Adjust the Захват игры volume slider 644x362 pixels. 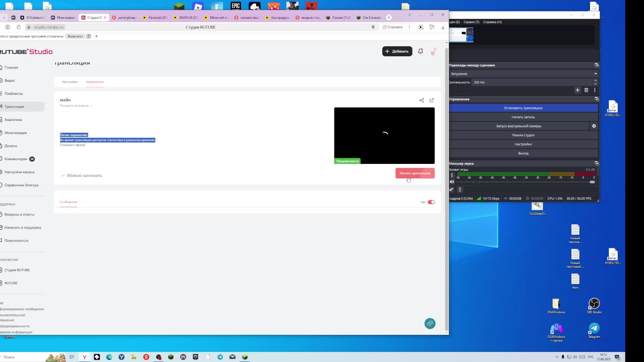coord(592,182)
